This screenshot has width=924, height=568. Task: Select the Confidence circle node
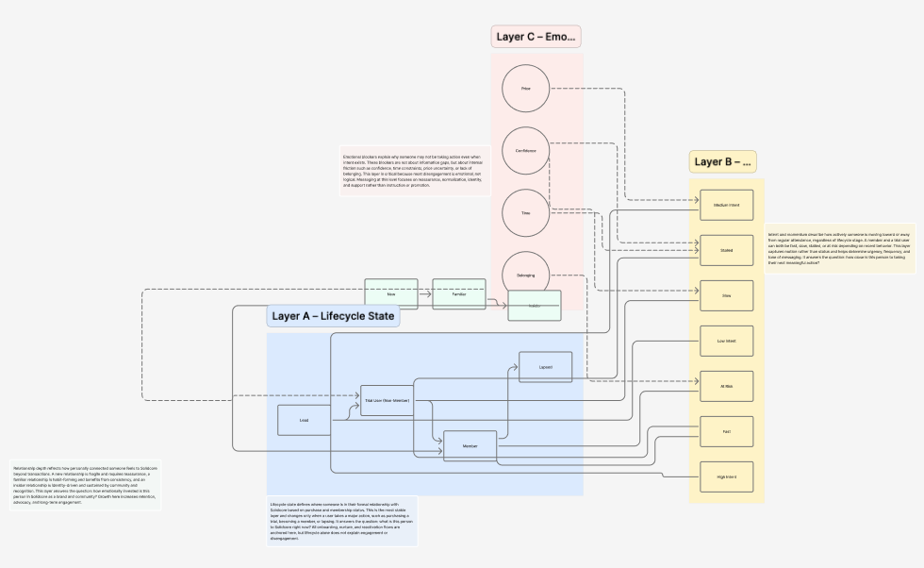526,151
